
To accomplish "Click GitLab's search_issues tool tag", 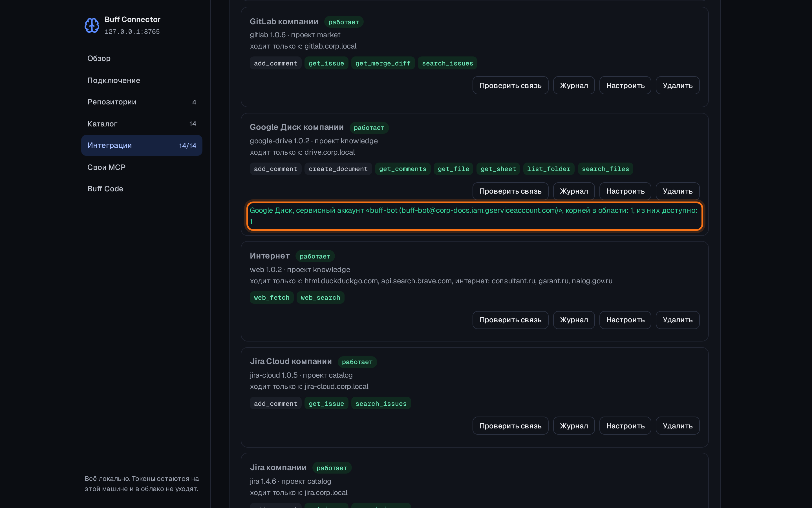I will tap(447, 63).
